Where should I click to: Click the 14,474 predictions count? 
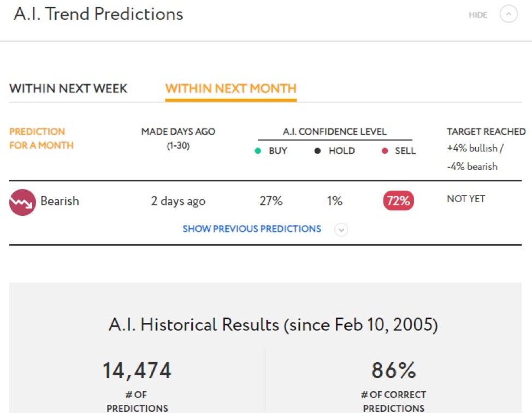coord(137,370)
